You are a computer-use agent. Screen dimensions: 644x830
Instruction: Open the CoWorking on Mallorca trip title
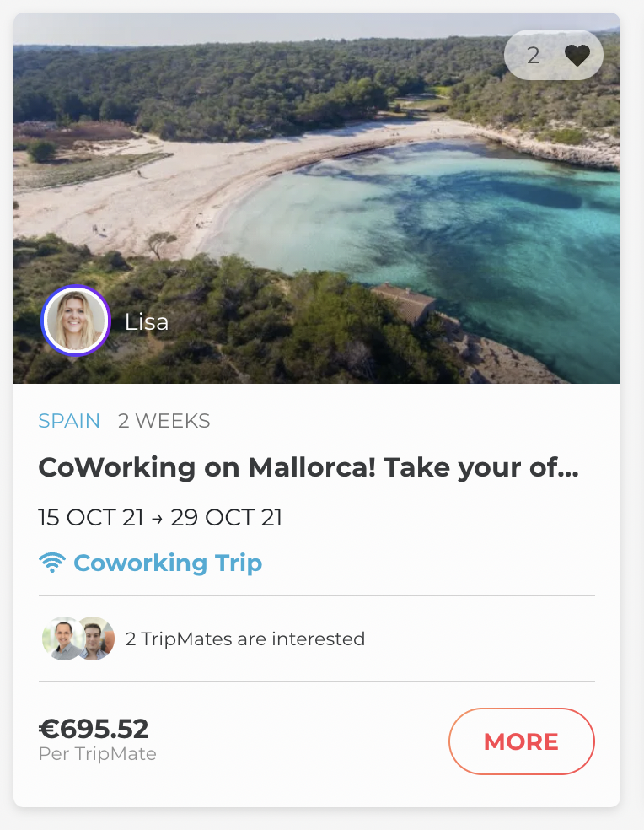(309, 467)
